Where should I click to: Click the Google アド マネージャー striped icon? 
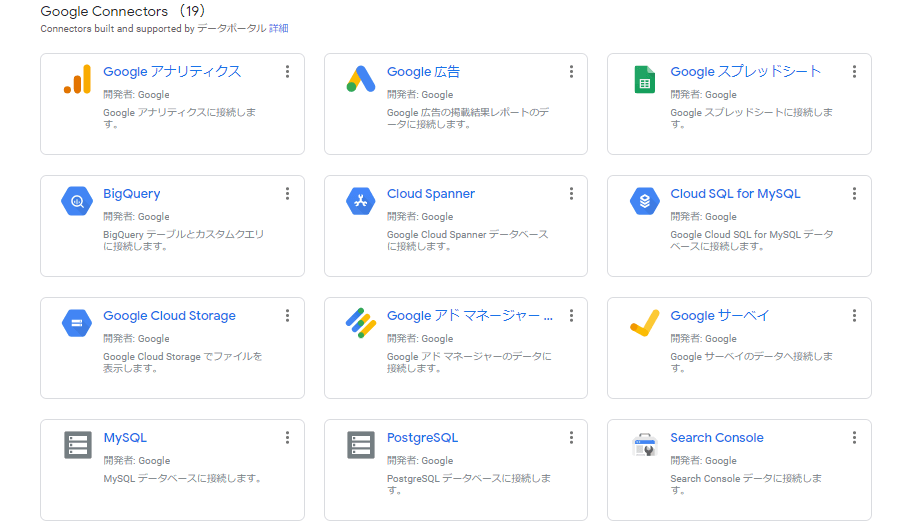[x=361, y=323]
